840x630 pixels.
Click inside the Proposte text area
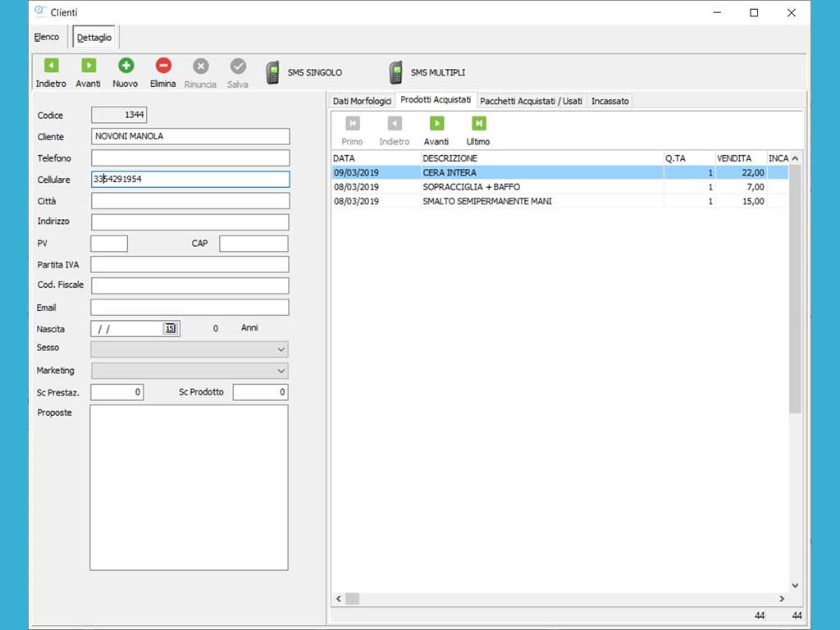[189, 487]
